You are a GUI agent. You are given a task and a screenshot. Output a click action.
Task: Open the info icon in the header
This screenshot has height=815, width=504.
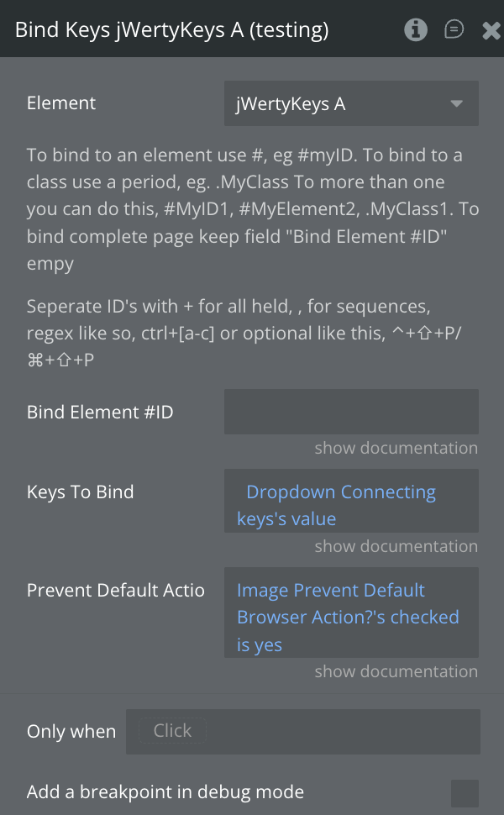click(415, 30)
